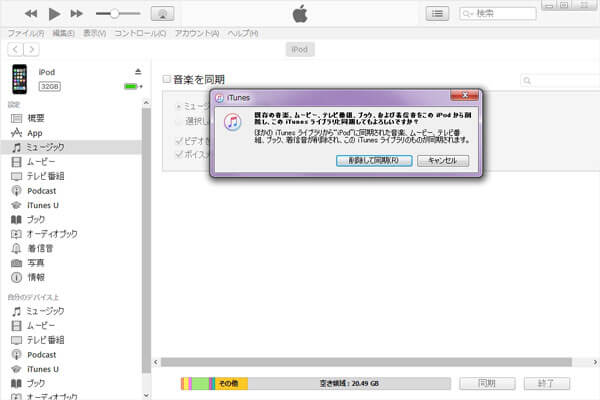The height and width of the screenshot is (400, 600).
Task: Select ミュージック under settings sidebar
Action: tap(71, 147)
